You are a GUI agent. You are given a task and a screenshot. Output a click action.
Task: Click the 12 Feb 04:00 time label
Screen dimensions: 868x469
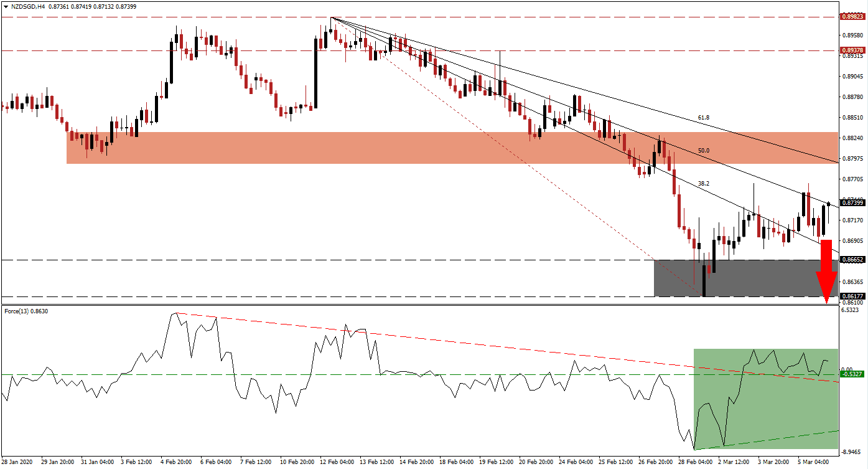coord(338,463)
